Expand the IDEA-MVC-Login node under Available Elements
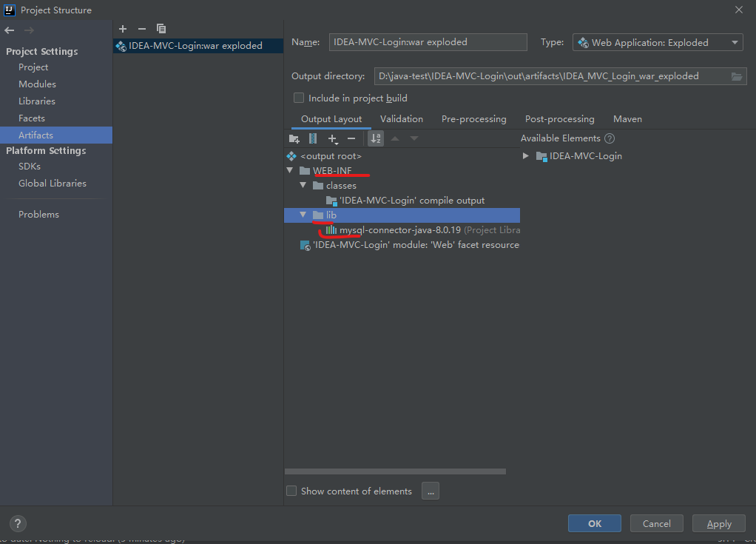Viewport: 756px width, 544px height. coord(525,156)
